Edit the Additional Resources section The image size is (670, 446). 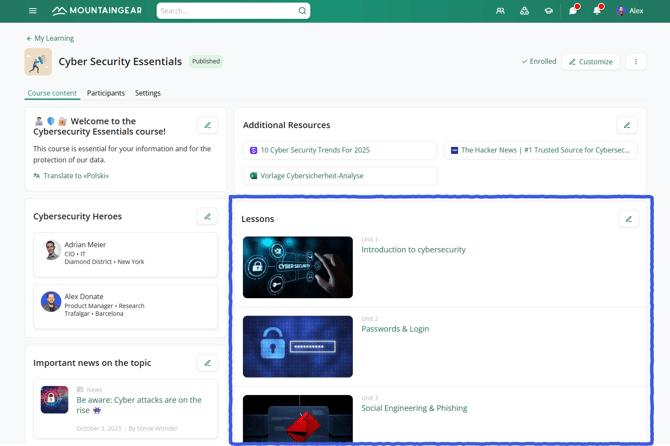tap(627, 125)
